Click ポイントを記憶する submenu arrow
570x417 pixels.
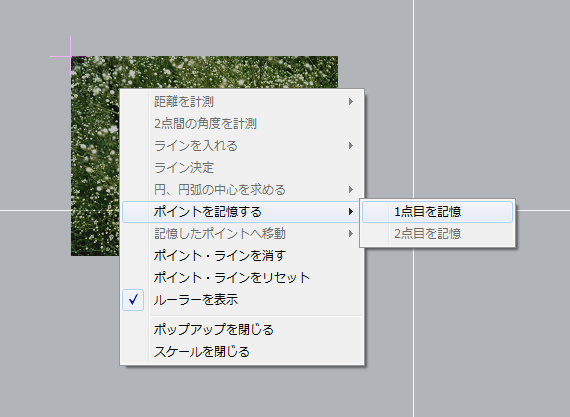pyautogui.click(x=350, y=212)
